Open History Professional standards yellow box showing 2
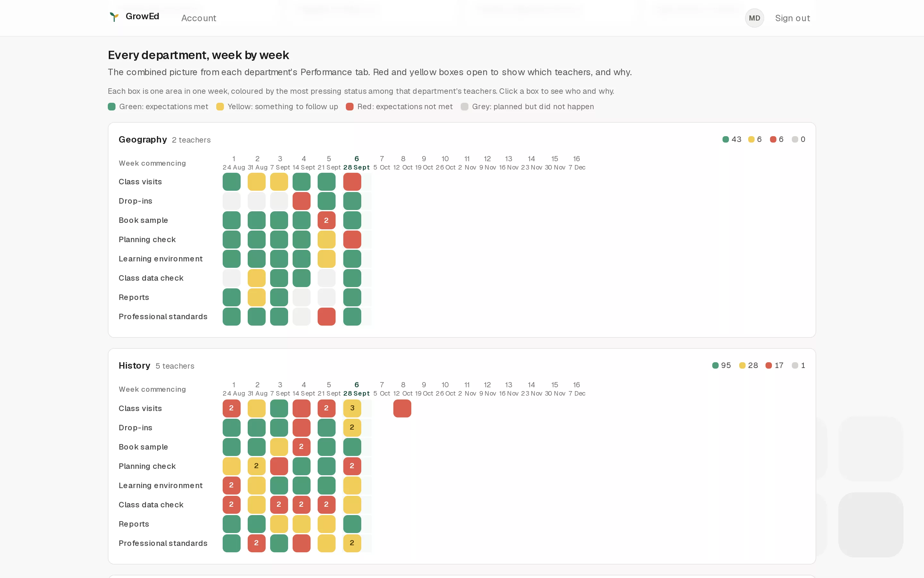The height and width of the screenshot is (578, 924). (352, 543)
